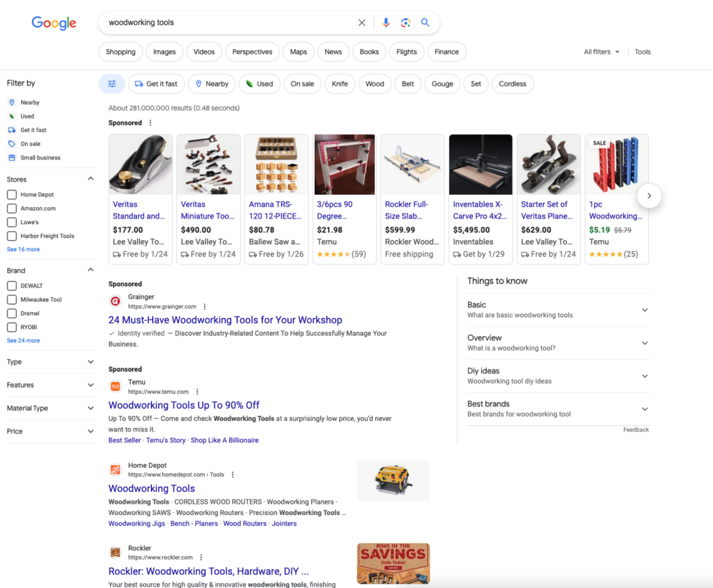
Task: Open Woodworking Tools Up To 90% Off
Action: 184,405
